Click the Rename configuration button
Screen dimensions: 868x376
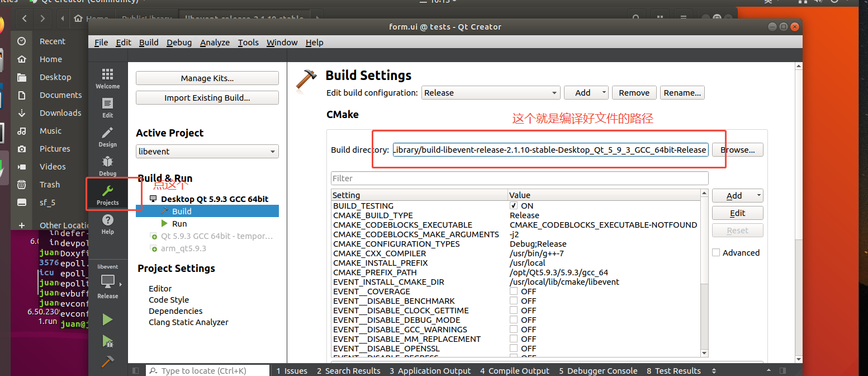(682, 93)
